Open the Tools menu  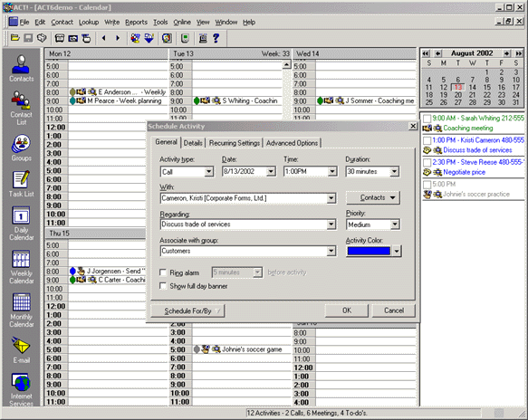click(160, 23)
